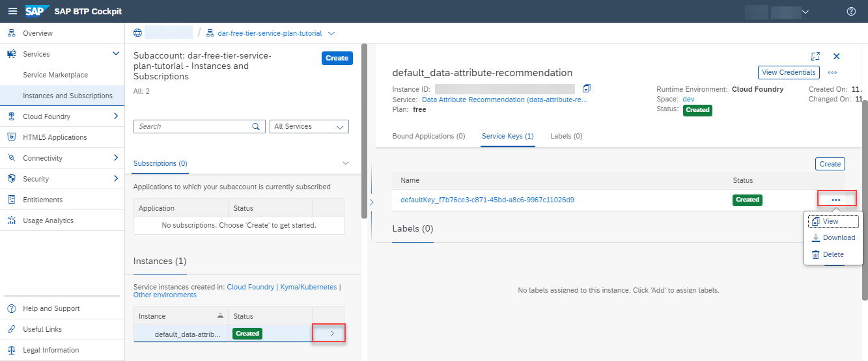The width and height of the screenshot is (868, 361).
Task: Click the search magnifier icon
Action: click(257, 127)
